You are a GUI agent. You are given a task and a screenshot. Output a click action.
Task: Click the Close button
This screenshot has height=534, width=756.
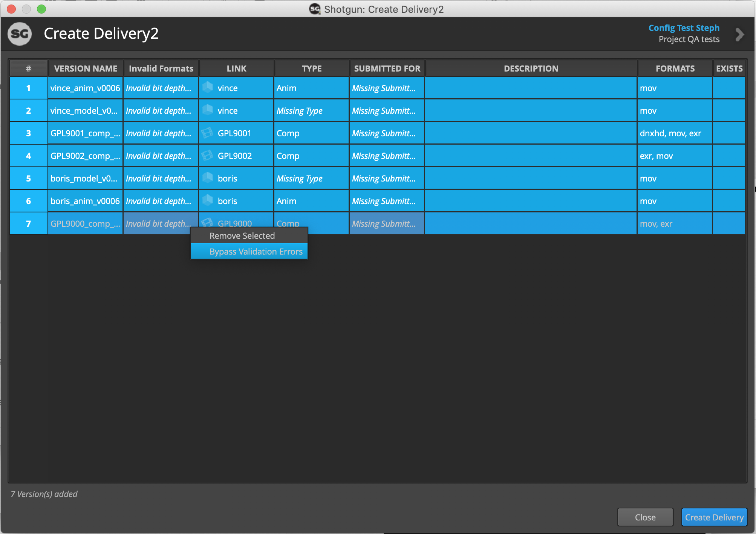point(645,517)
